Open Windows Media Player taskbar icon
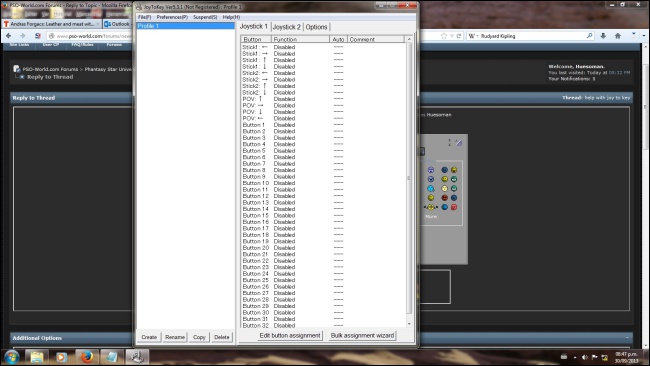The image size is (650, 366). (x=62, y=356)
